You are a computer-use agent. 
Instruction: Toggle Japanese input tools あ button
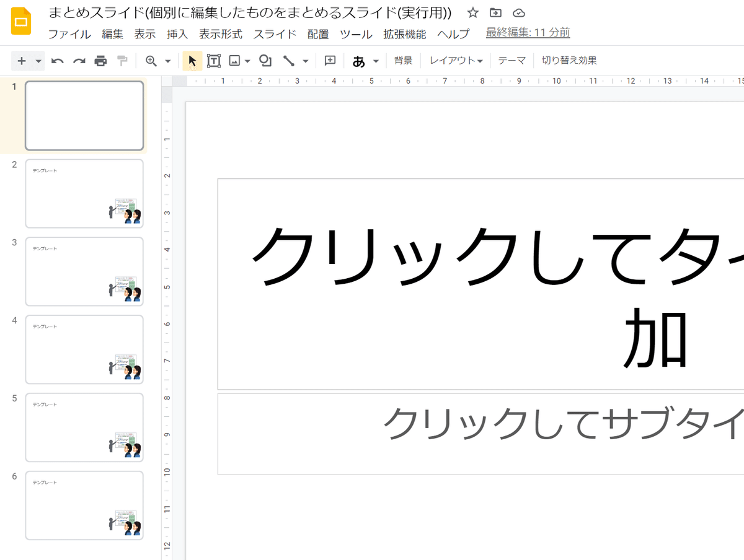point(358,61)
